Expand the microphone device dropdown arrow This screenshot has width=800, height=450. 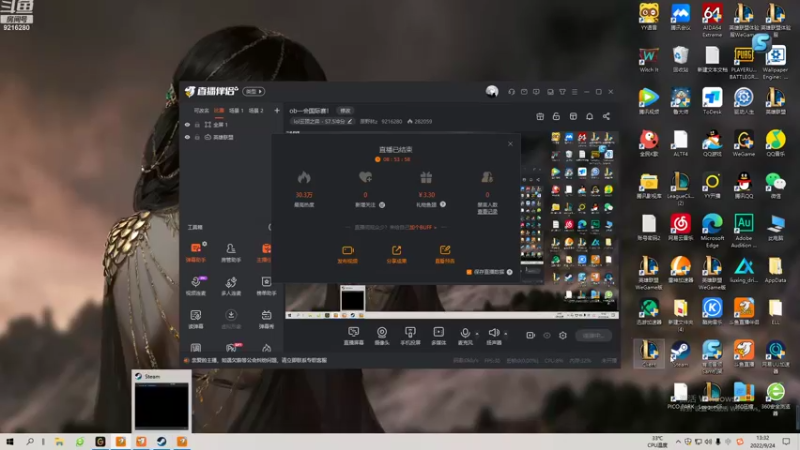click(477, 334)
